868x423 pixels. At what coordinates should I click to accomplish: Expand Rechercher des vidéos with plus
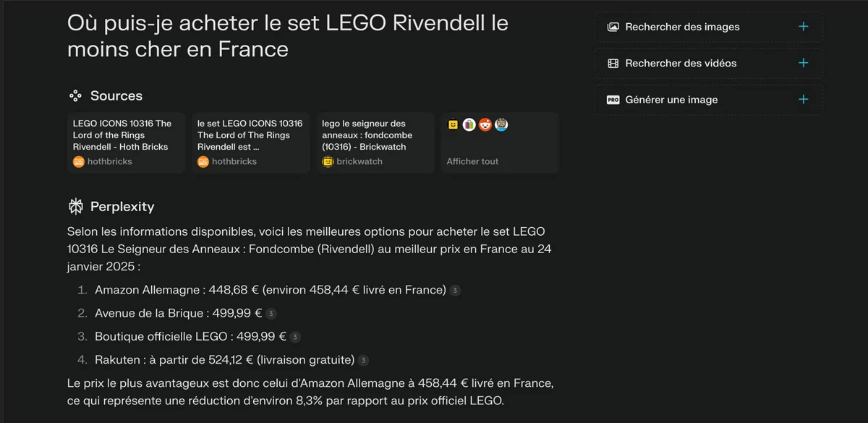(x=803, y=63)
